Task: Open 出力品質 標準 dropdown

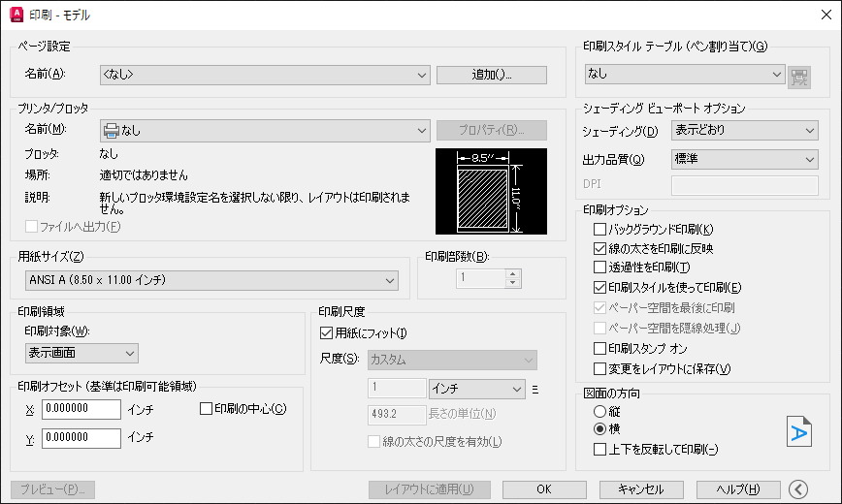Action: tap(745, 159)
